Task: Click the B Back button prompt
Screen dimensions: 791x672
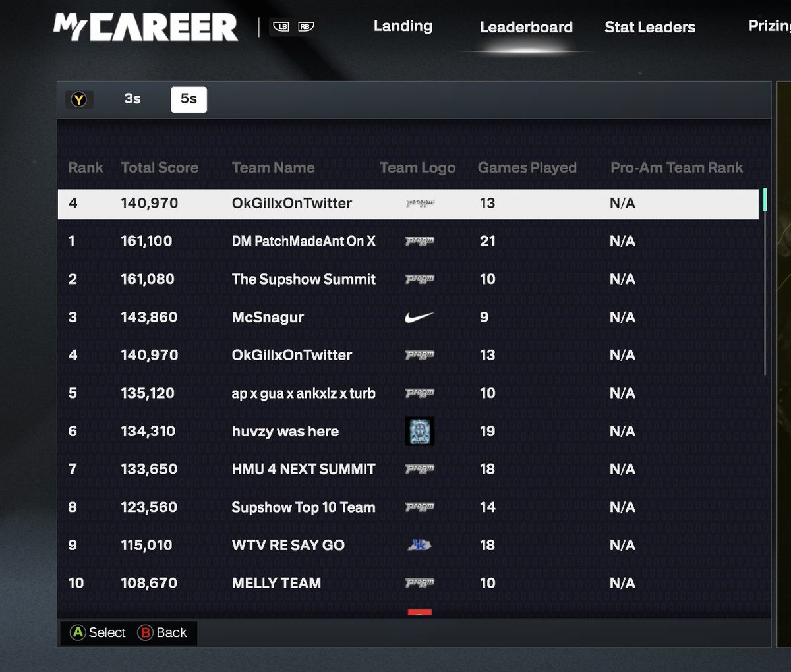Action: point(162,632)
